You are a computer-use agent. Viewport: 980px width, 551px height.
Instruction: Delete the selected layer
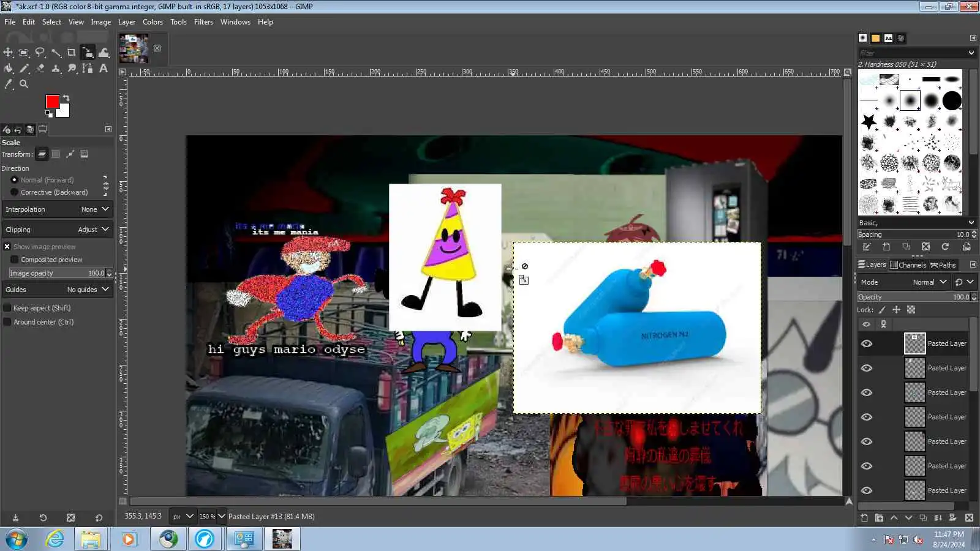coord(969,518)
